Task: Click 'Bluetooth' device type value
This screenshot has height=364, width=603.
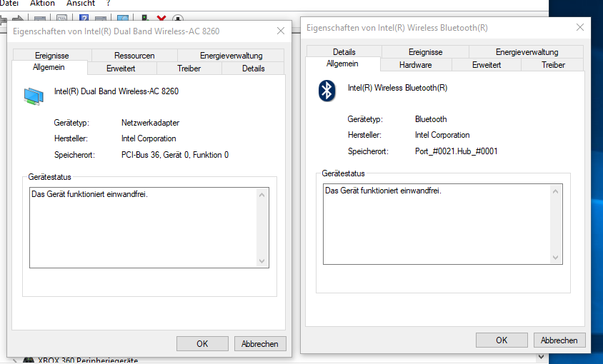Action: (431, 119)
